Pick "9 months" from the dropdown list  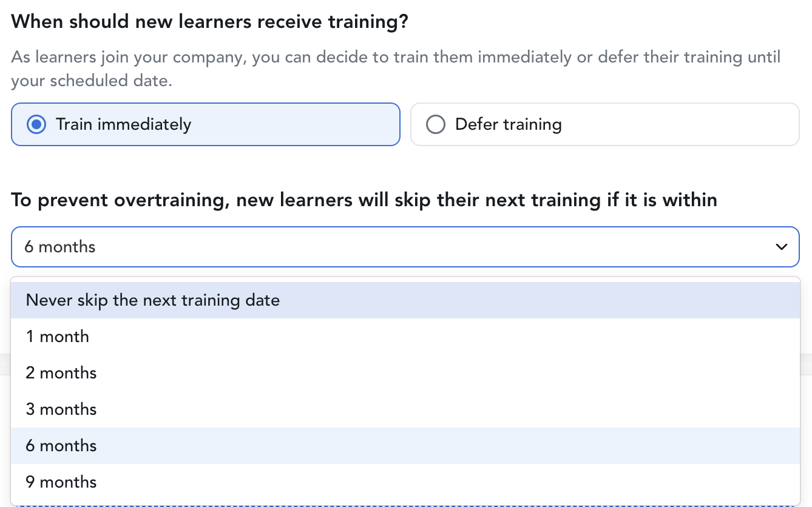(61, 482)
